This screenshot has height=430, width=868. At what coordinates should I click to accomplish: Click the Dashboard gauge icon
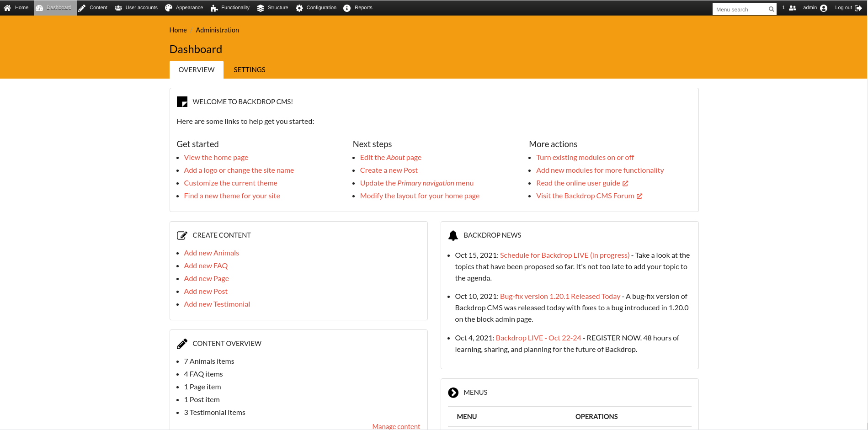pyautogui.click(x=39, y=8)
